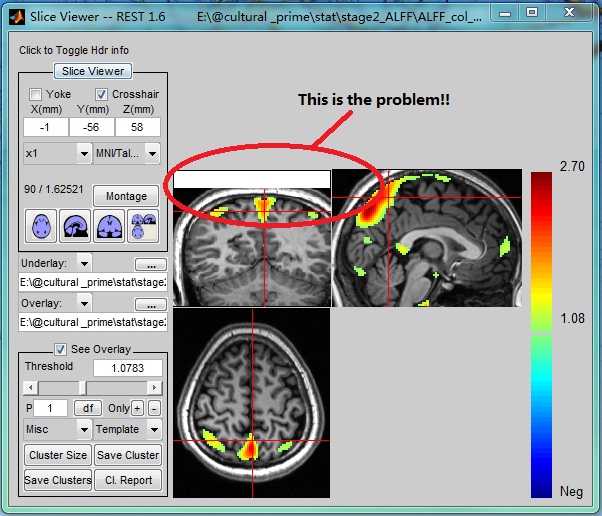Viewport: 602px width, 516px height.
Task: Click the coronal brain slice view
Action: point(252,238)
